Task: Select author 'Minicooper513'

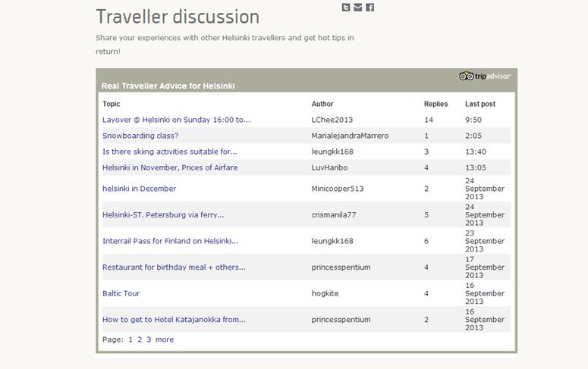Action: point(338,189)
